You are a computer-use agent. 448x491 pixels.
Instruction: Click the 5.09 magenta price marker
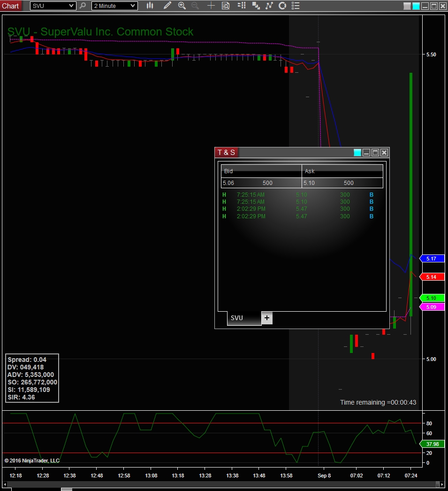point(432,307)
